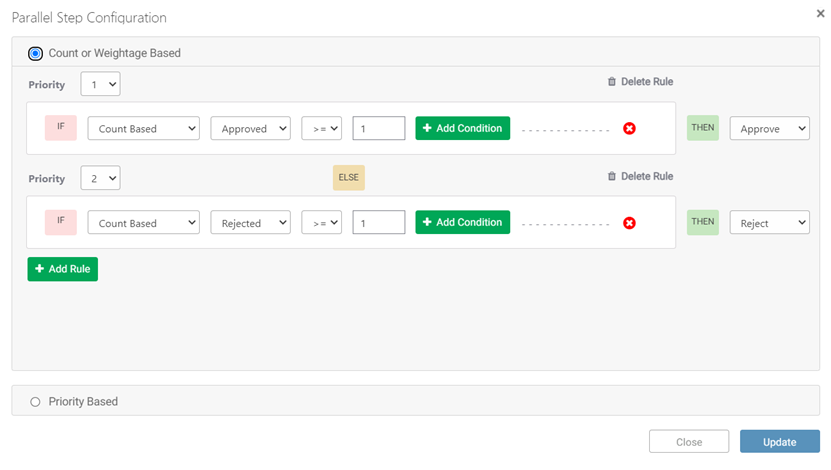The width and height of the screenshot is (831, 470).
Task: Select Priority Based radio option
Action: 36,401
